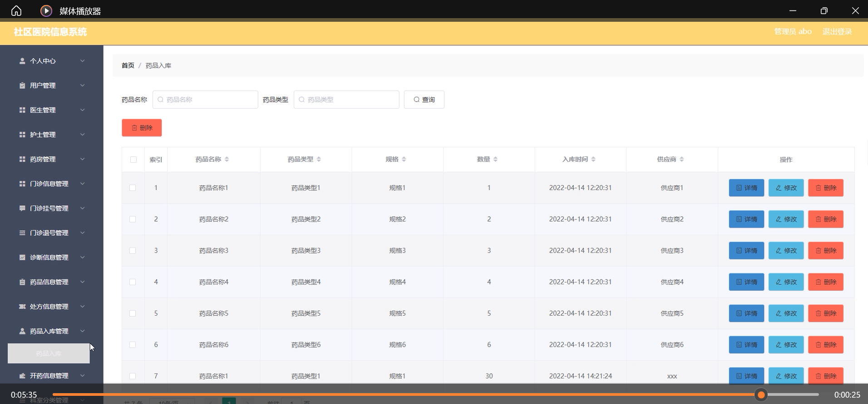This screenshot has width=868, height=404.
Task: Expand 用户管理 menu chevron
Action: click(x=83, y=85)
